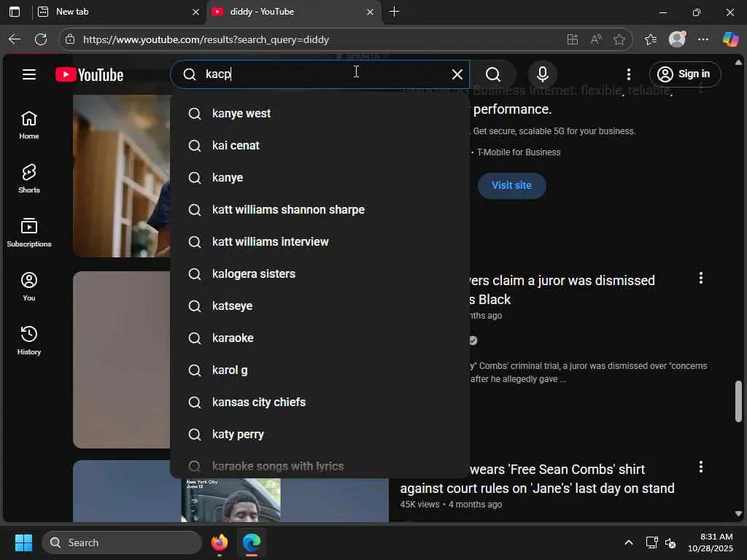Run the search with the magnifier button
Image resolution: width=747 pixels, height=560 pixels.
coord(493,74)
